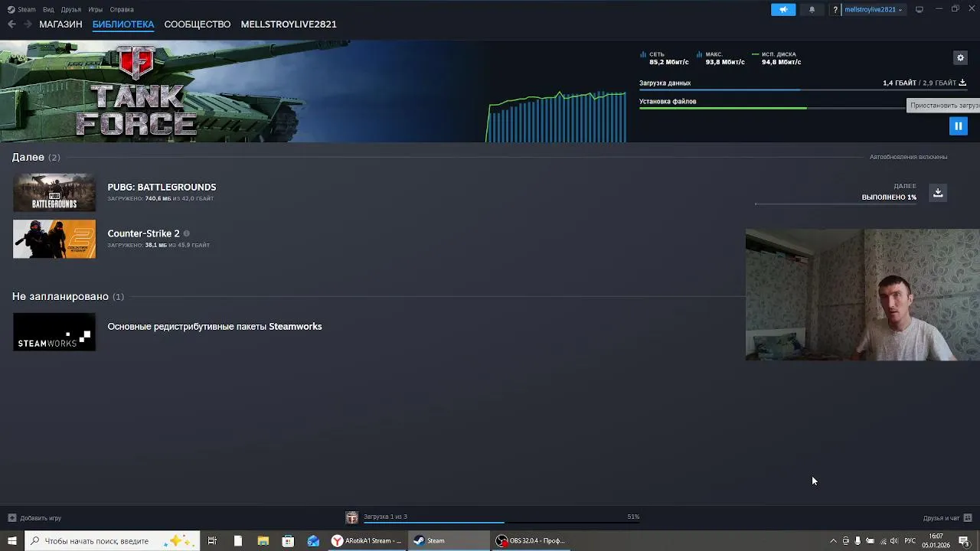Screen dimensions: 980x551
Task: Open the Windows notification center icon
Action: tap(964, 541)
